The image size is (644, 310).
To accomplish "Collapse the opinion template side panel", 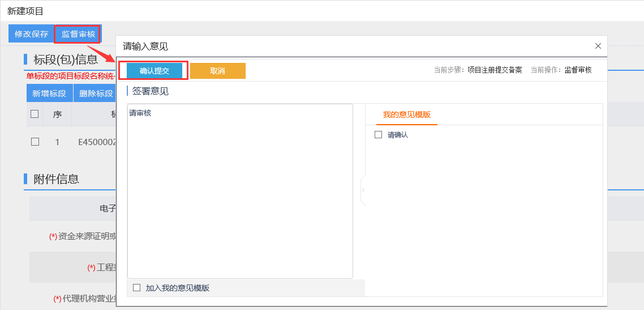I will pos(363,190).
